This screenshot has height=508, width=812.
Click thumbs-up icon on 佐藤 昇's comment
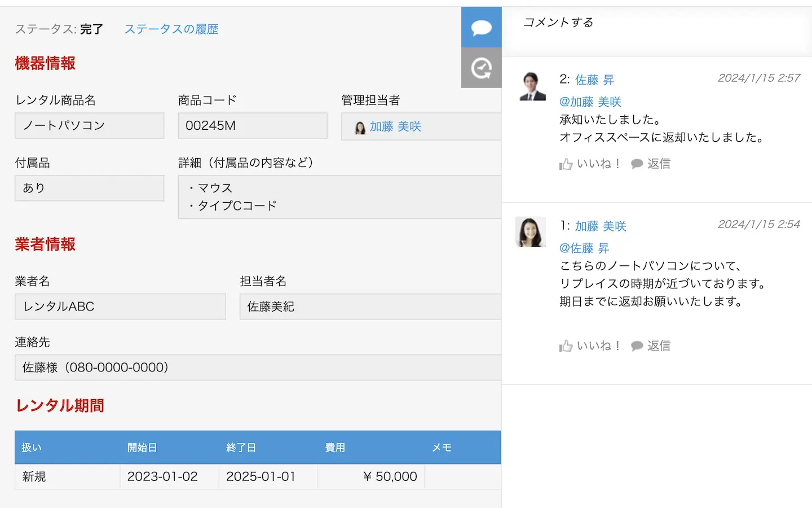pos(566,164)
